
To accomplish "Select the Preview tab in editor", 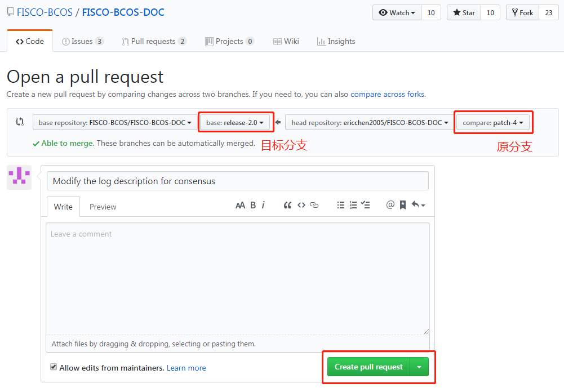I will coord(103,207).
